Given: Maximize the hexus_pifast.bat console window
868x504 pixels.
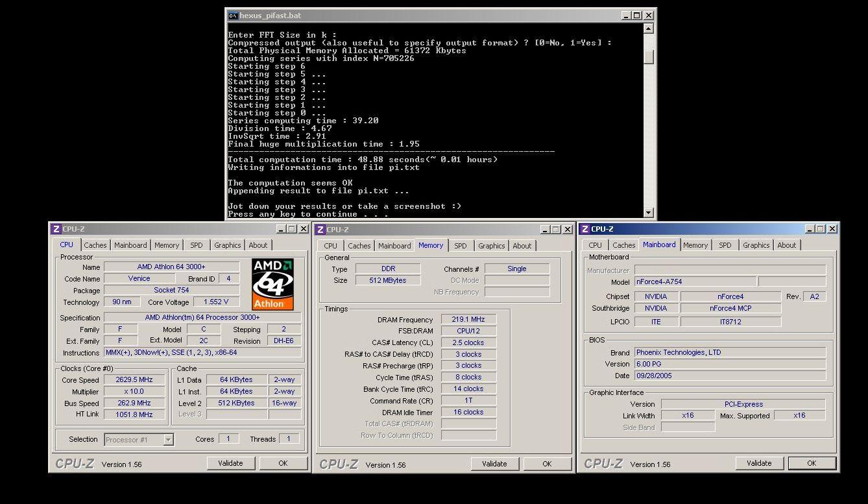Looking at the screenshot, I should pos(636,16).
